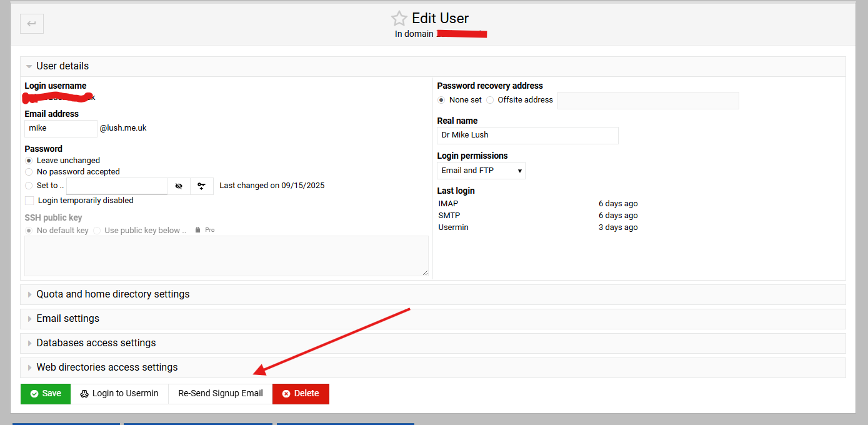This screenshot has height=425, width=868.
Task: Select Offsite address recovery option
Action: [x=490, y=100]
